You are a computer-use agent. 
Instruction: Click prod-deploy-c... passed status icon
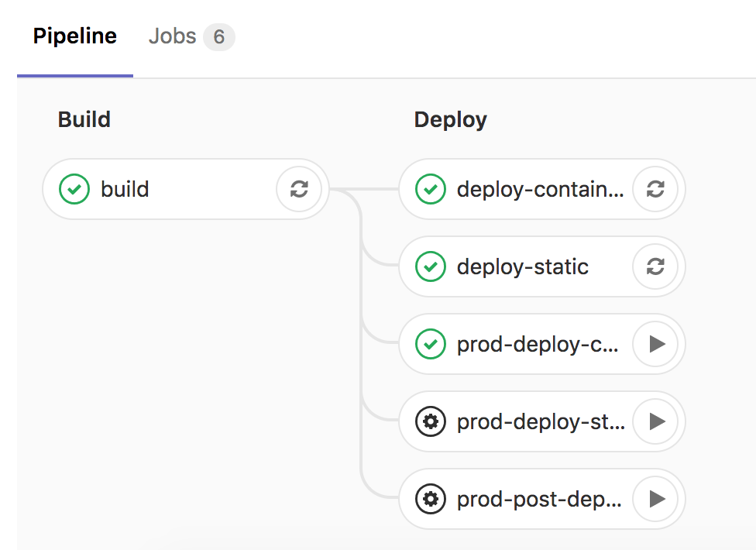(x=431, y=344)
